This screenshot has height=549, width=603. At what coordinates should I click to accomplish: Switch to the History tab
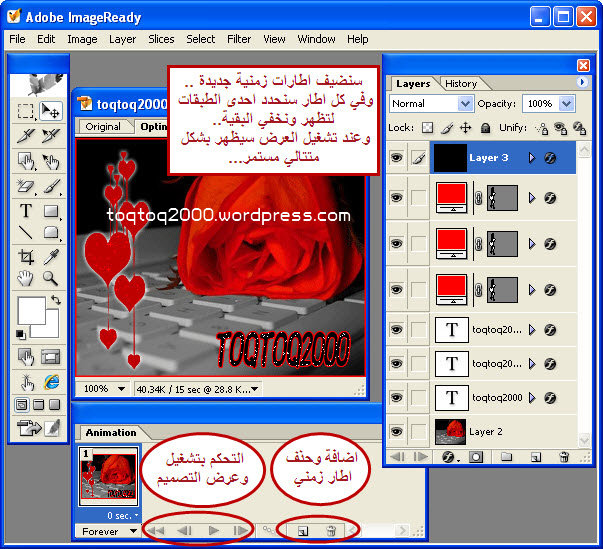(461, 84)
